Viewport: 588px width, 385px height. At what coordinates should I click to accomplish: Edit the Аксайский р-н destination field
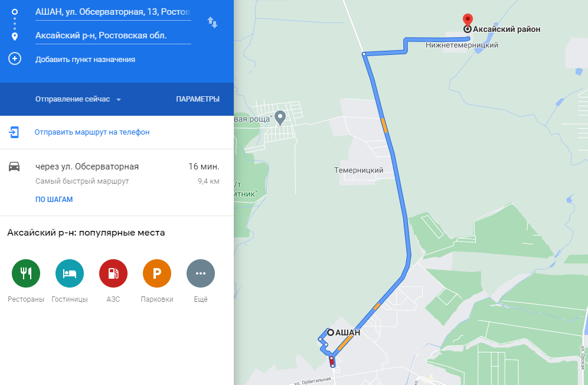point(113,35)
